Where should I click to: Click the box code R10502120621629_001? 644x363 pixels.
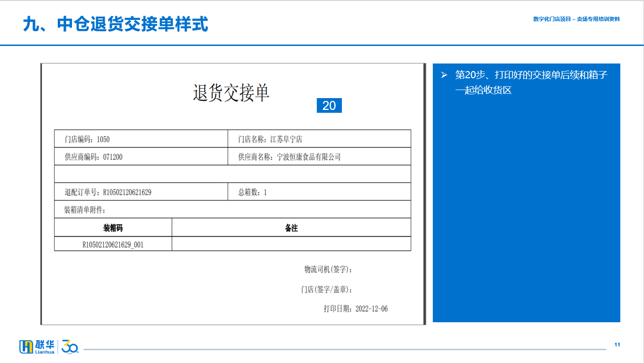pos(113,244)
